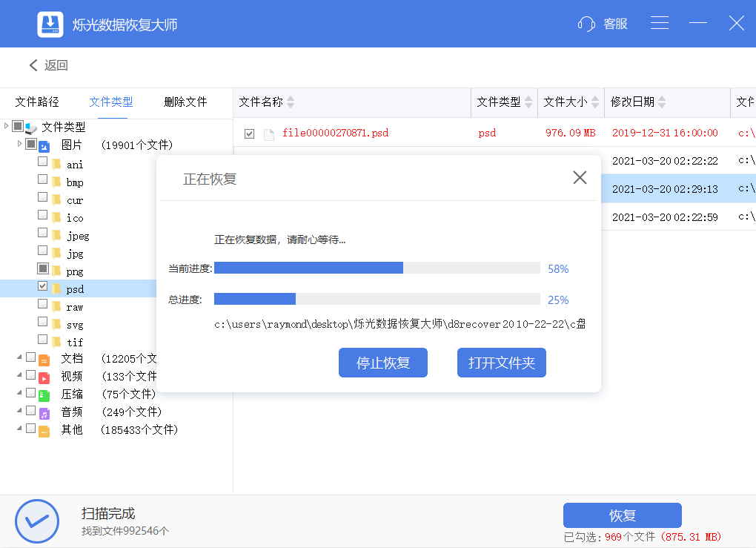This screenshot has height=548, width=756.
Task: Toggle the raw checkbox
Action: (42, 304)
